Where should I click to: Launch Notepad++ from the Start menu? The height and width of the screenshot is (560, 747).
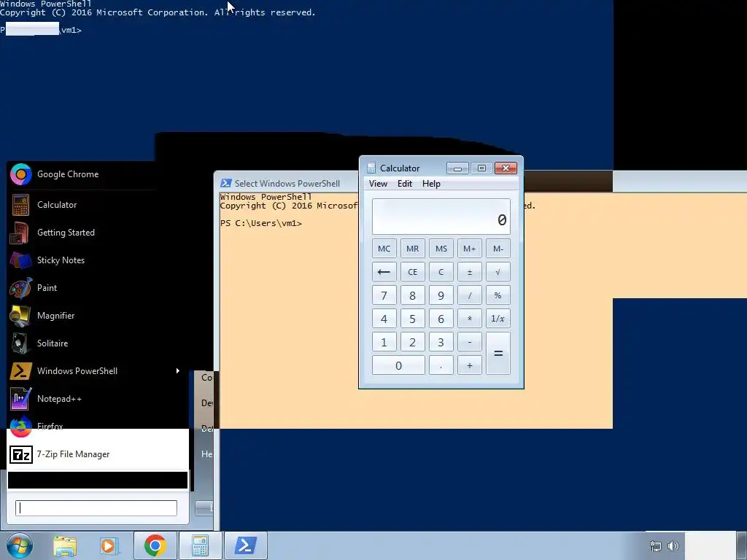coord(98,399)
